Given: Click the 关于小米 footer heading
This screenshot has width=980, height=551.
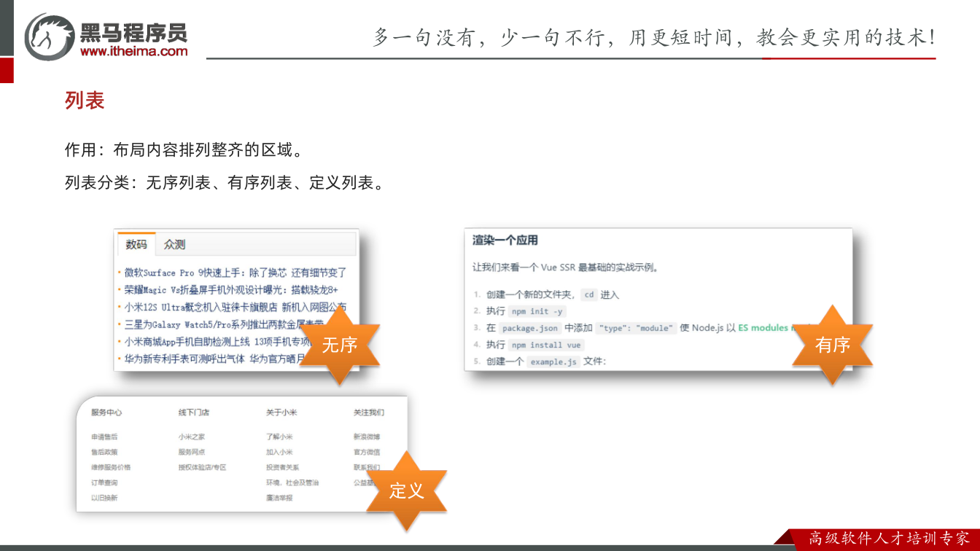Looking at the screenshot, I should click(281, 413).
